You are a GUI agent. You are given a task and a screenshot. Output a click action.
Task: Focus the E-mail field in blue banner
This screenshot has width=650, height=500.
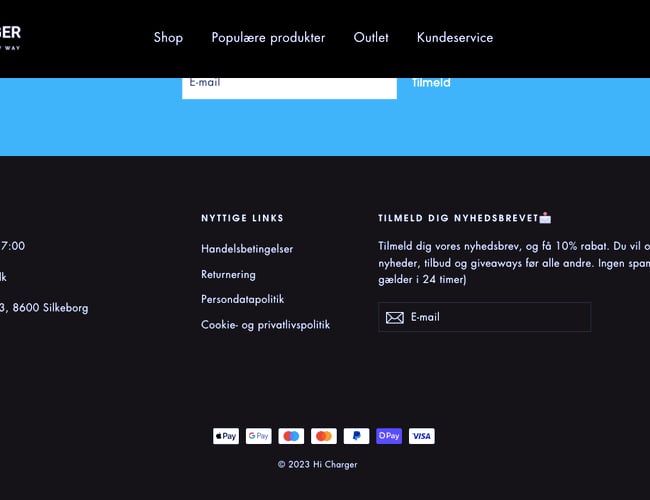[x=289, y=88]
